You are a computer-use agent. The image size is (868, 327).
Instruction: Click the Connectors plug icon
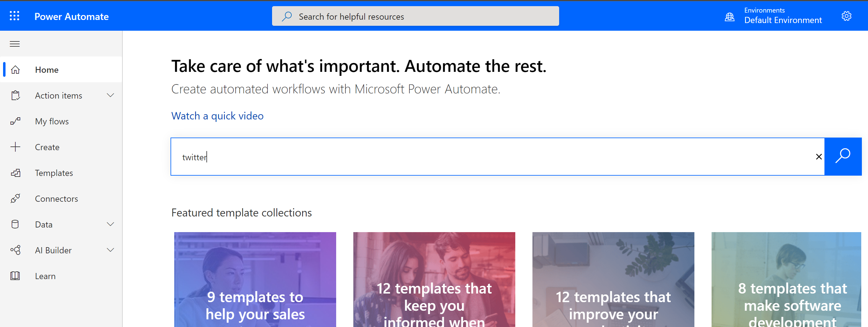(x=16, y=198)
